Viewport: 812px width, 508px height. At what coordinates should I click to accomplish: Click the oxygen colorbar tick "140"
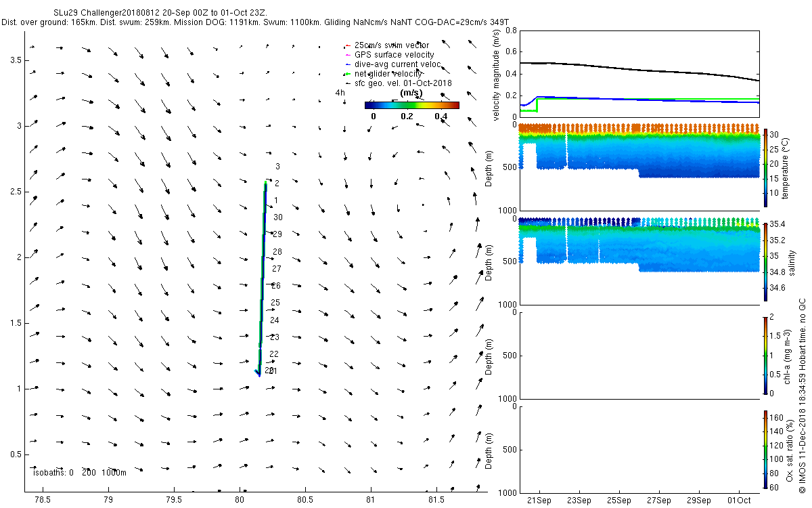point(777,431)
